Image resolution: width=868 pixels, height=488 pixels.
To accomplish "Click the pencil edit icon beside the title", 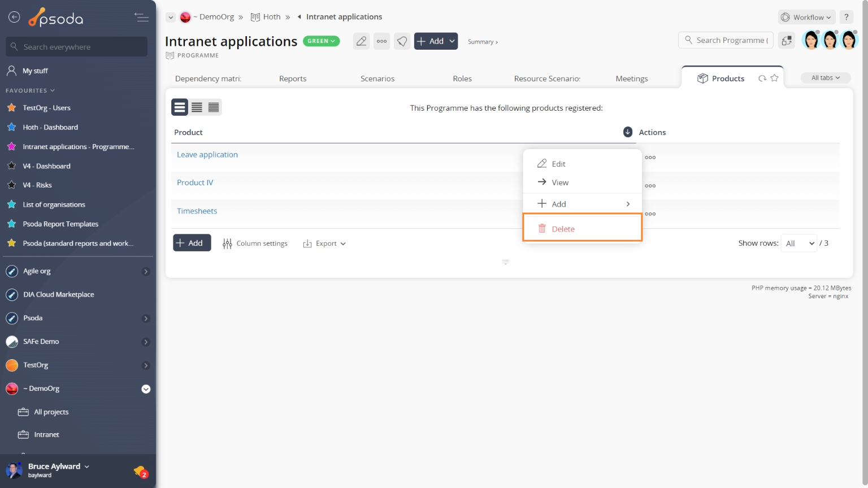I will pos(361,41).
